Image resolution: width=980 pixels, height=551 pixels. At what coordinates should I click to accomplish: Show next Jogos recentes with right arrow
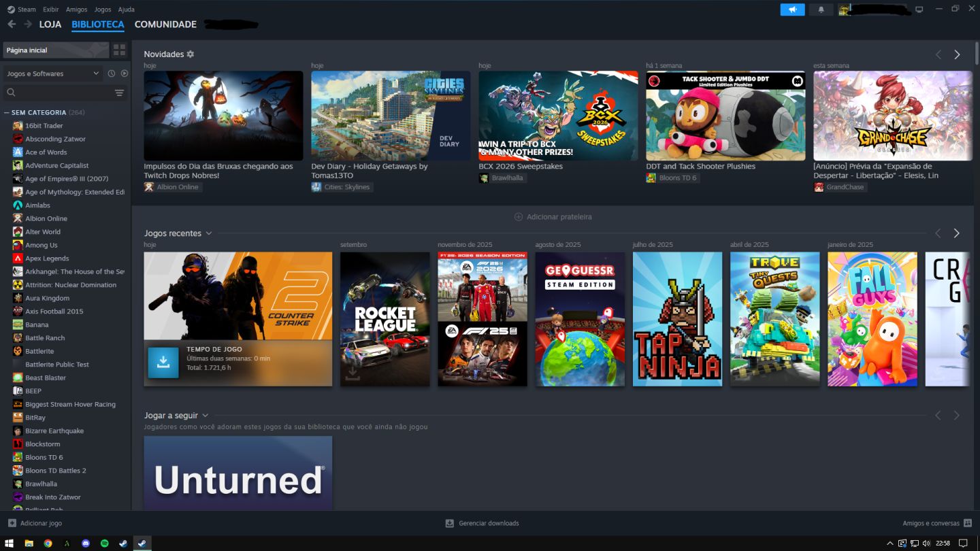pos(957,233)
